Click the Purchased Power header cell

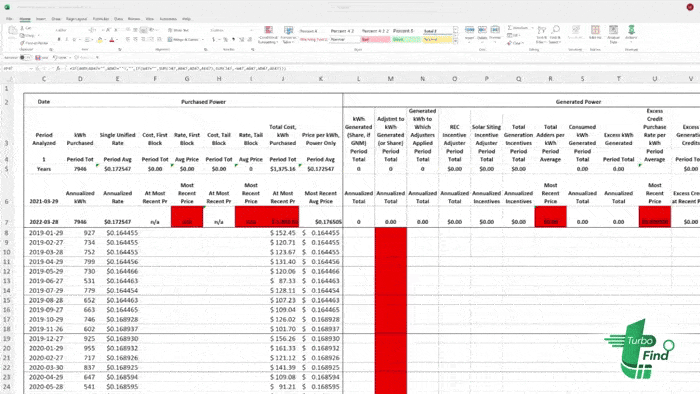click(x=203, y=102)
